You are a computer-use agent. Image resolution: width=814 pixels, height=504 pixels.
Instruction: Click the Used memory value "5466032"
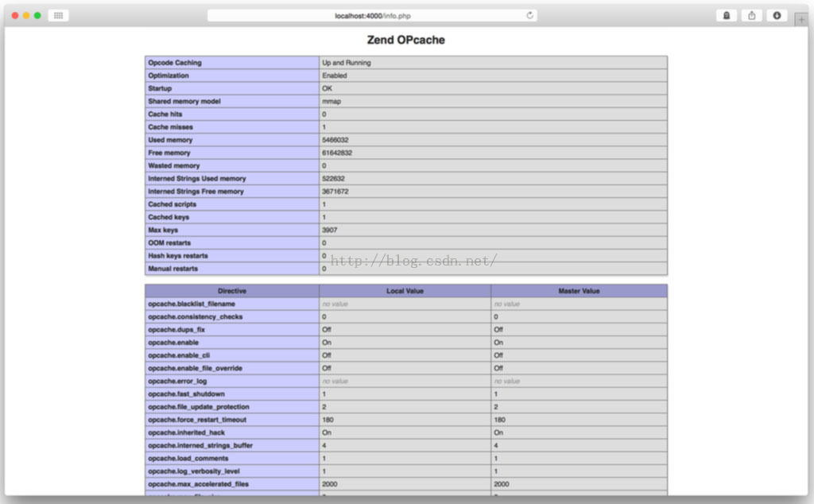335,140
